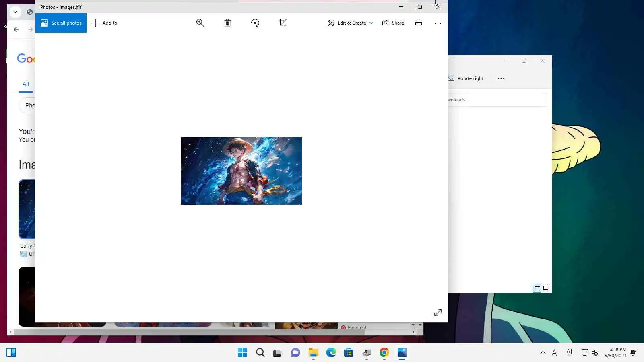644x362 pixels.
Task: Show hidden icons in the system tray
Action: tap(543, 353)
